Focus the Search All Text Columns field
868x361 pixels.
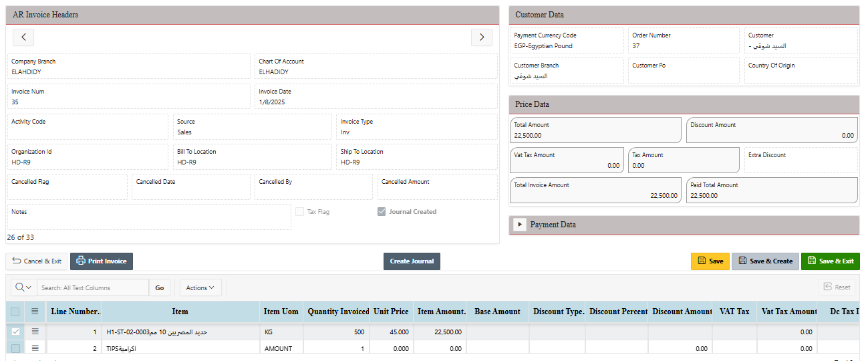click(93, 287)
